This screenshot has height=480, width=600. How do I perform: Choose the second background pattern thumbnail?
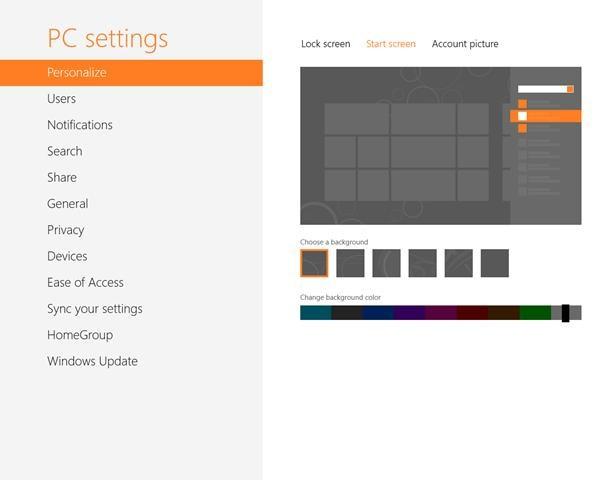[350, 263]
